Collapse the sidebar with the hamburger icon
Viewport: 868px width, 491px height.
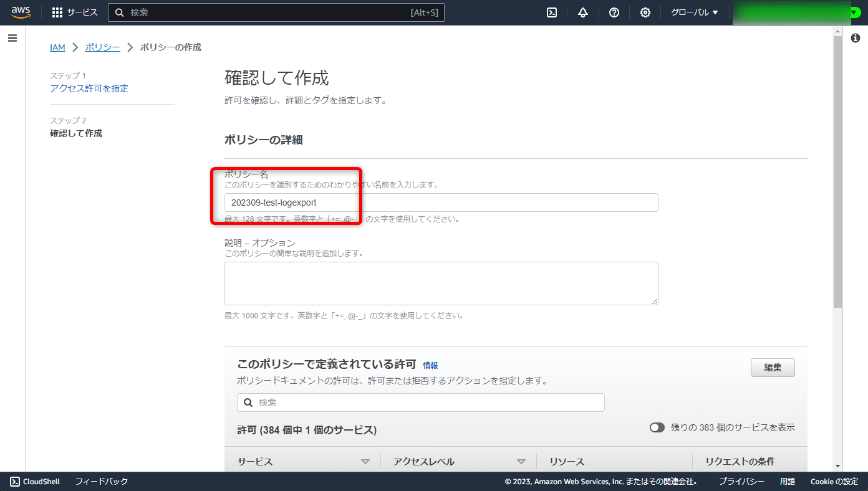[12, 37]
